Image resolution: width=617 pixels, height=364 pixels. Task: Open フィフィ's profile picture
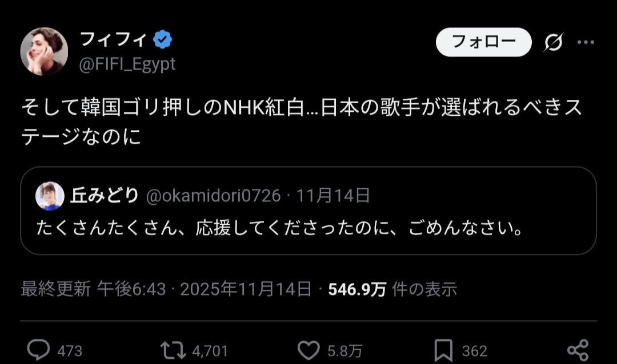pyautogui.click(x=44, y=51)
